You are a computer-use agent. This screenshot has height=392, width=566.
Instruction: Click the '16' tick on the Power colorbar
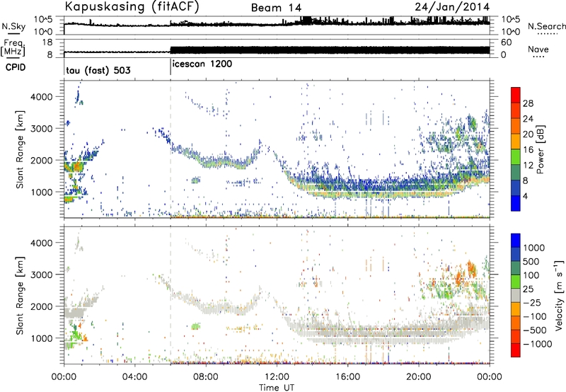[x=528, y=150]
